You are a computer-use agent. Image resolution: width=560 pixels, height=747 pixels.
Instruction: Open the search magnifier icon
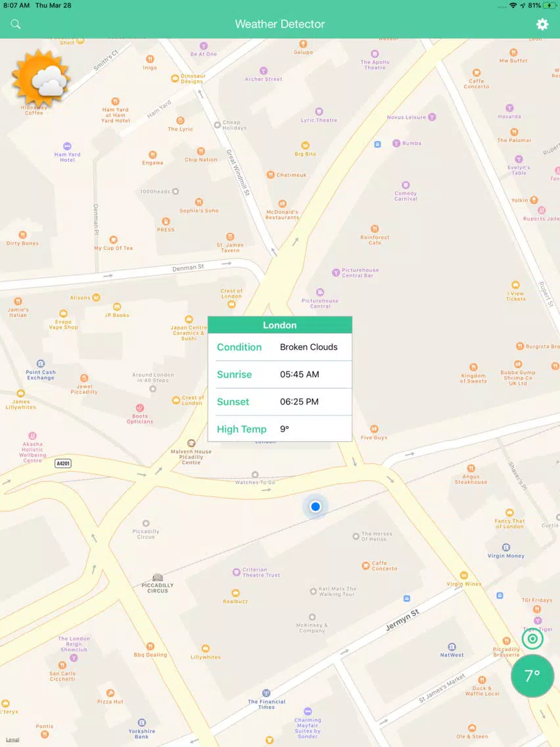(16, 24)
